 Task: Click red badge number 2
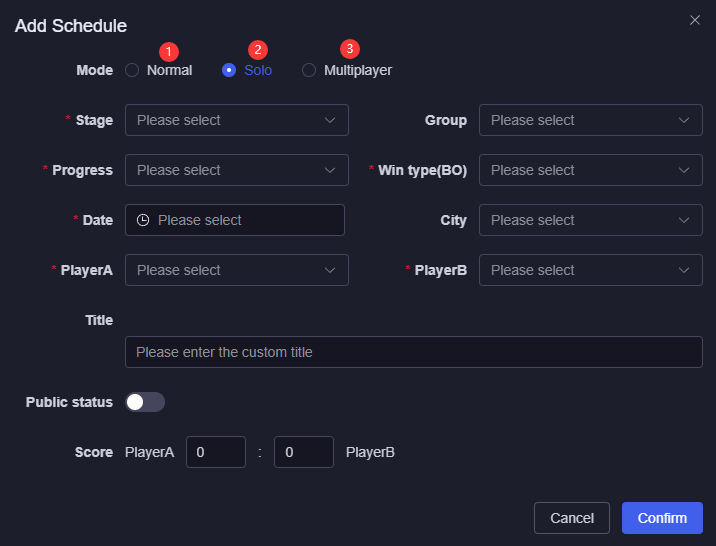pos(259,49)
